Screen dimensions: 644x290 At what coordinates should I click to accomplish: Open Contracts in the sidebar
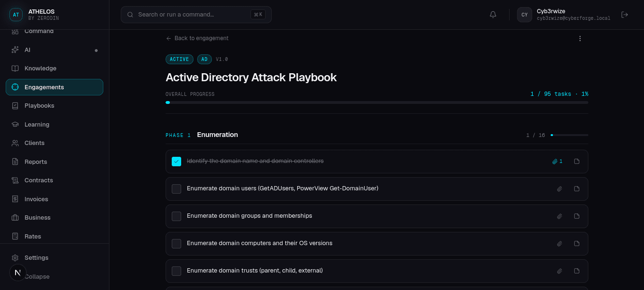(x=54, y=180)
